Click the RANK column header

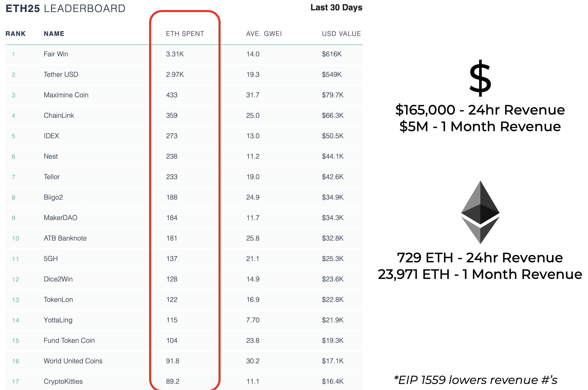pos(16,34)
